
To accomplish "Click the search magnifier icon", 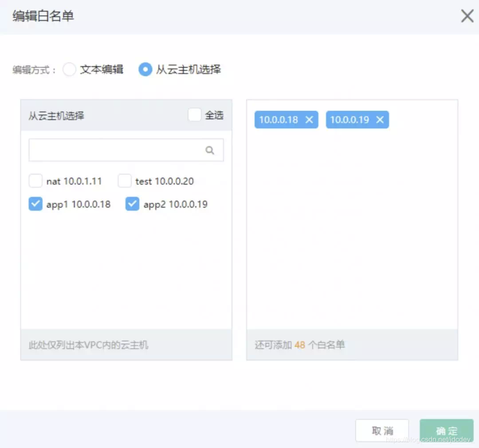I will tap(210, 150).
